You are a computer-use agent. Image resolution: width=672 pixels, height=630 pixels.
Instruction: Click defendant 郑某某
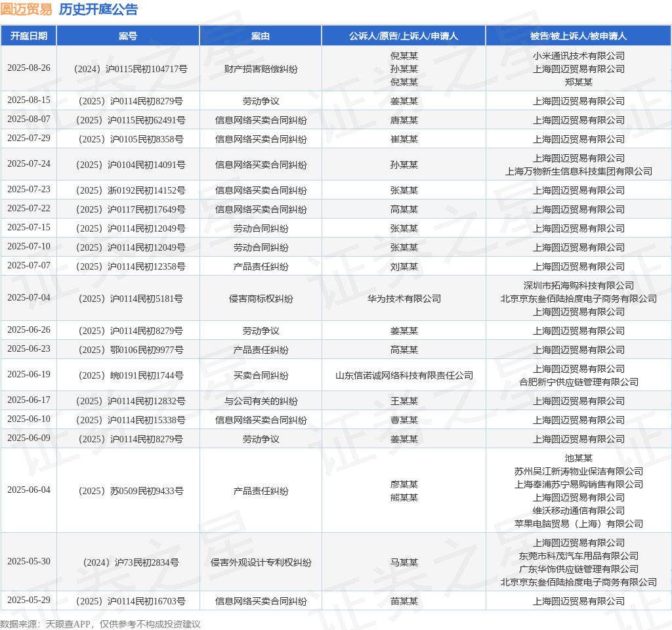click(579, 82)
